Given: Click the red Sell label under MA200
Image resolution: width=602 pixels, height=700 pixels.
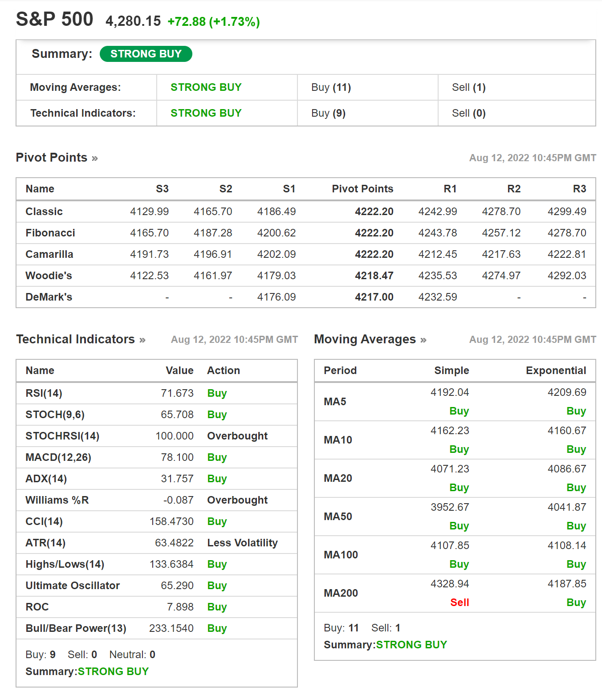Looking at the screenshot, I should (459, 602).
